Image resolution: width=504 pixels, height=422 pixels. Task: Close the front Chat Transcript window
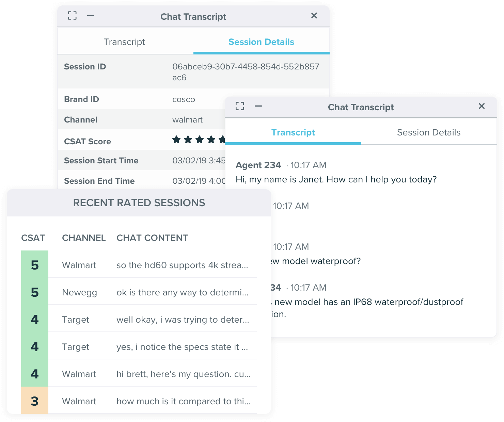click(482, 106)
